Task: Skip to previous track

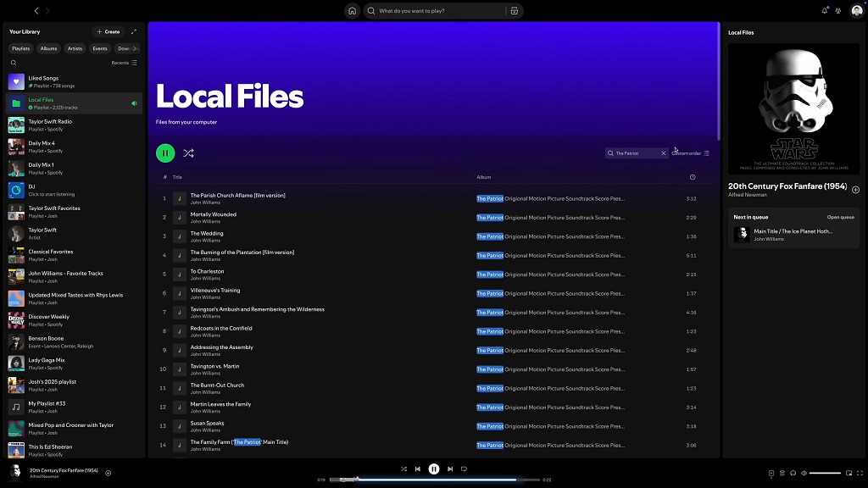Action: pyautogui.click(x=418, y=469)
